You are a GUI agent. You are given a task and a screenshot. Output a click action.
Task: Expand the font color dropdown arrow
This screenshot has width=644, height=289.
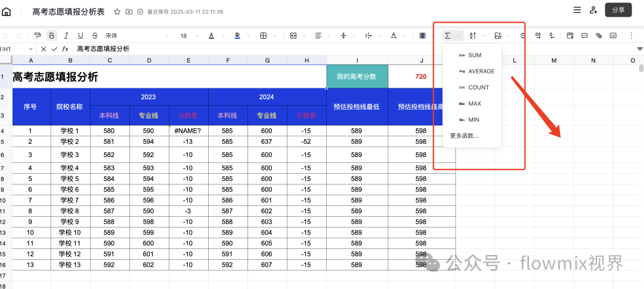(x=223, y=36)
